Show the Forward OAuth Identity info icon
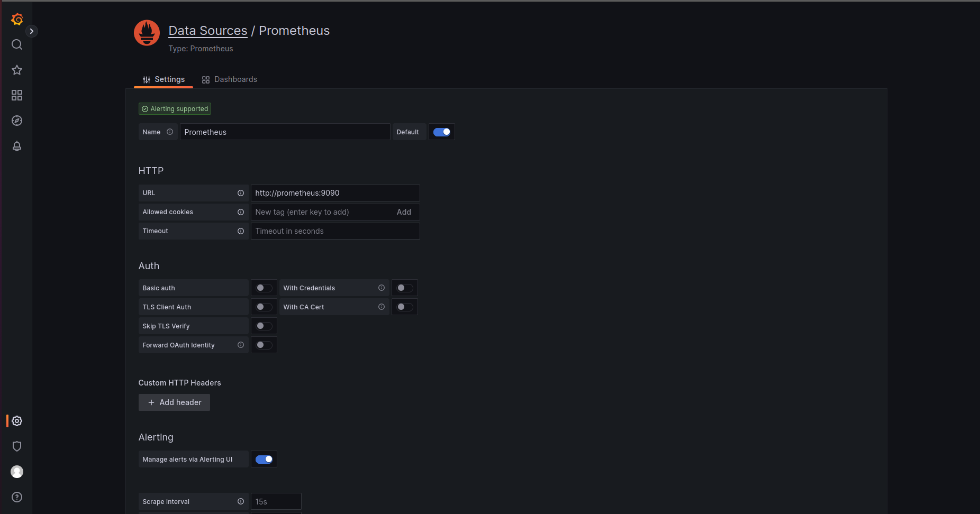 (x=241, y=345)
